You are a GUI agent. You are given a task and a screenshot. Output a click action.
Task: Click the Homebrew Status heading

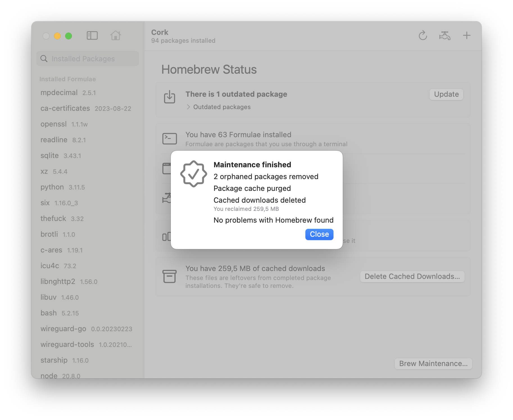point(209,69)
